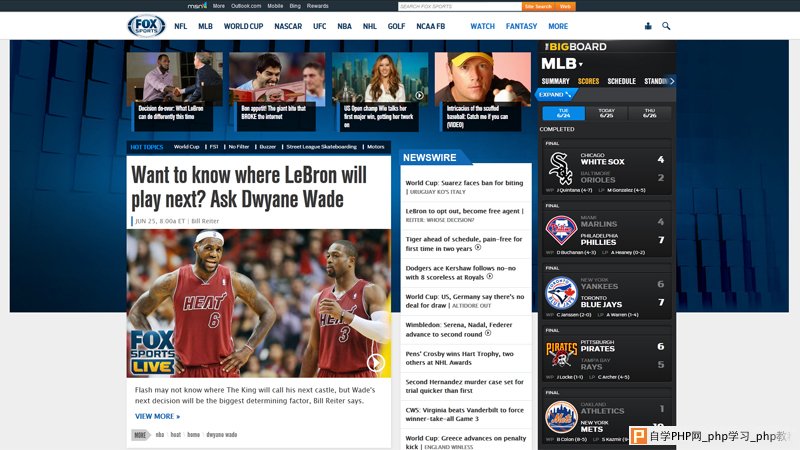Open GOLF navigation item
Screen dimensions: 800x450
point(396,26)
